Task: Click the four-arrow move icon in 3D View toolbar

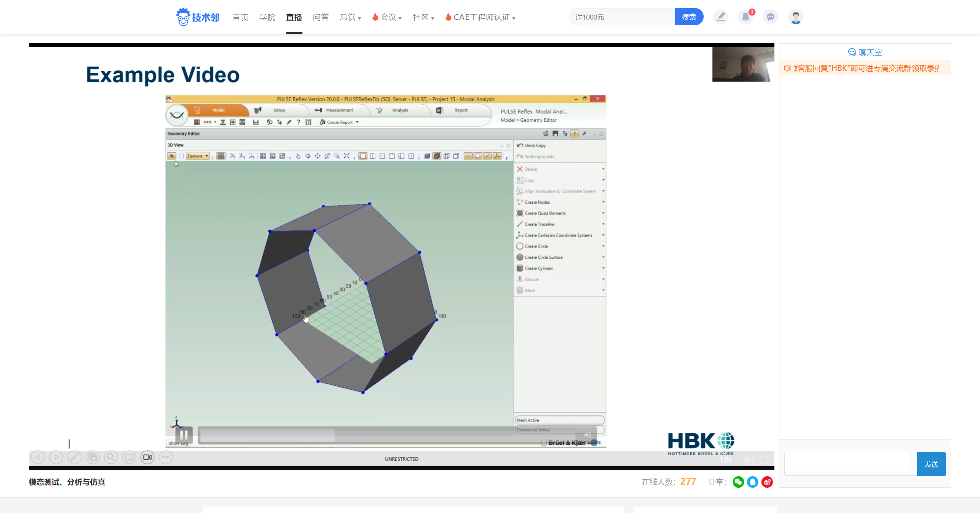Action: pyautogui.click(x=317, y=156)
